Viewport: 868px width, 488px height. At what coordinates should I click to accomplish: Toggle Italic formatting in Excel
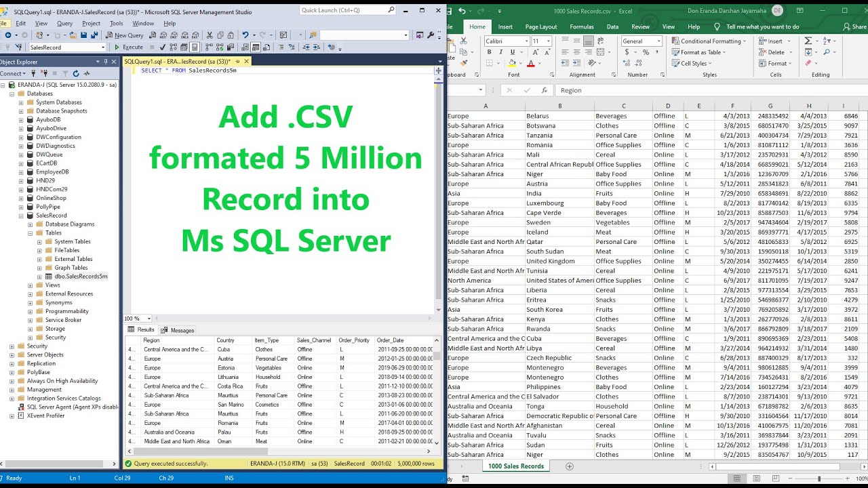[x=500, y=52]
